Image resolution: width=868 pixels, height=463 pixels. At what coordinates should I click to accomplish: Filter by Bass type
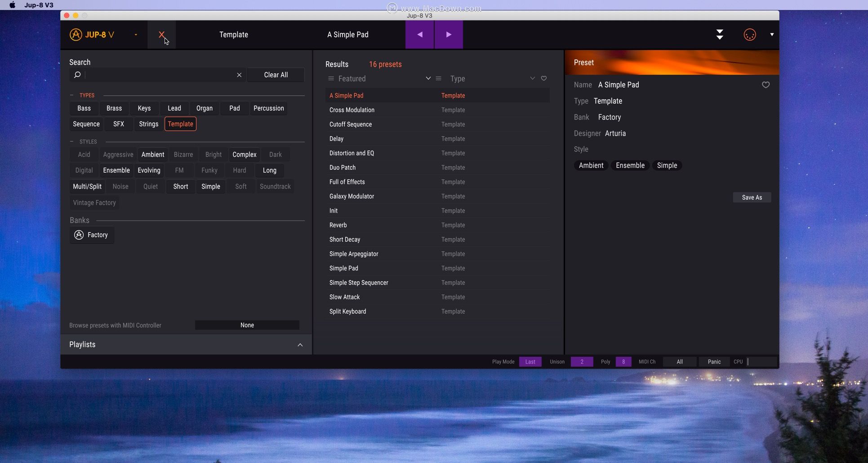[84, 108]
